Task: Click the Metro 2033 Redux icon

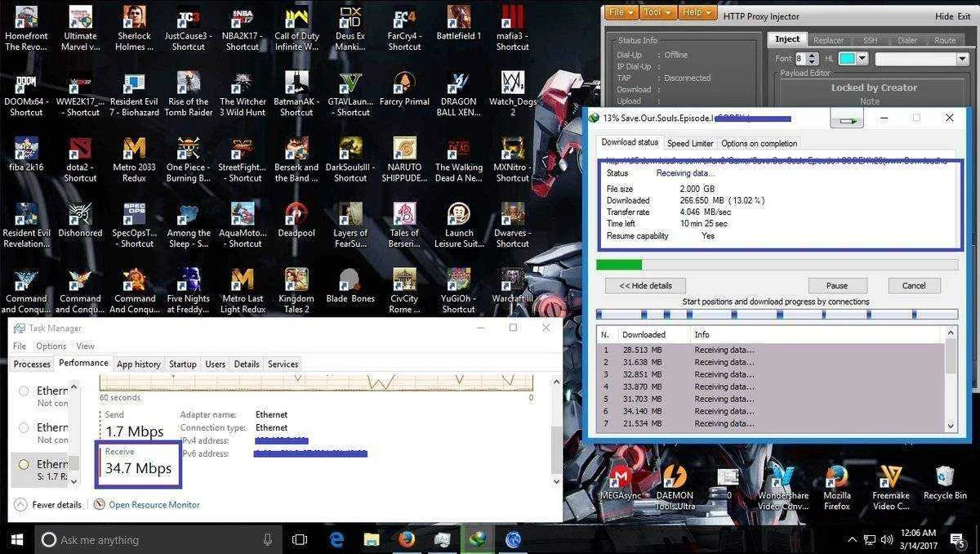Action: (x=134, y=160)
